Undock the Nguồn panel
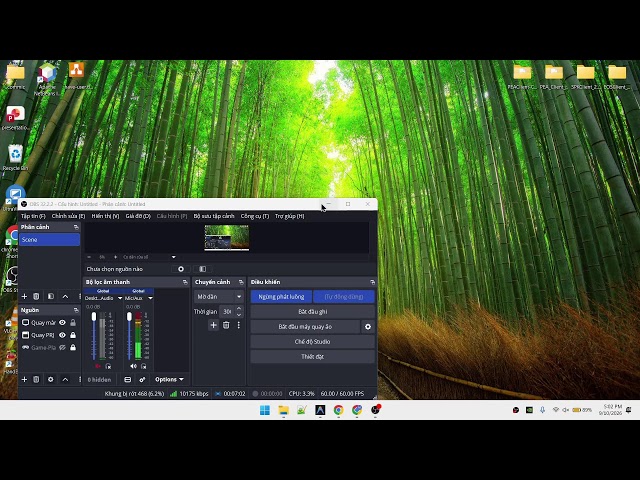 (76, 310)
